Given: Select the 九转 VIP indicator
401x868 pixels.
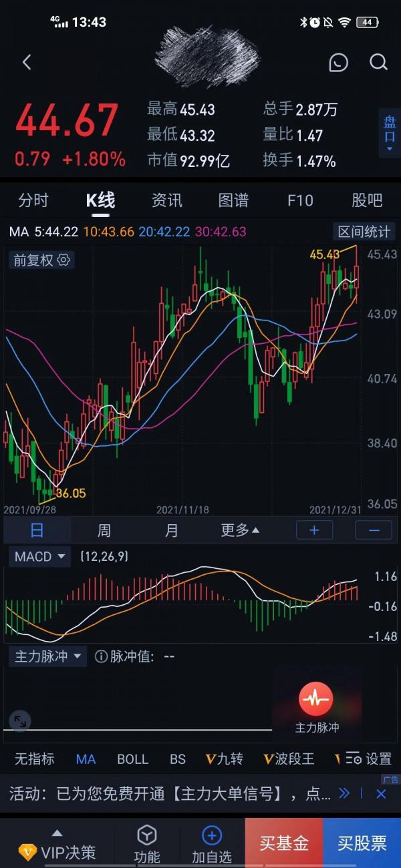Looking at the screenshot, I should point(224,759).
